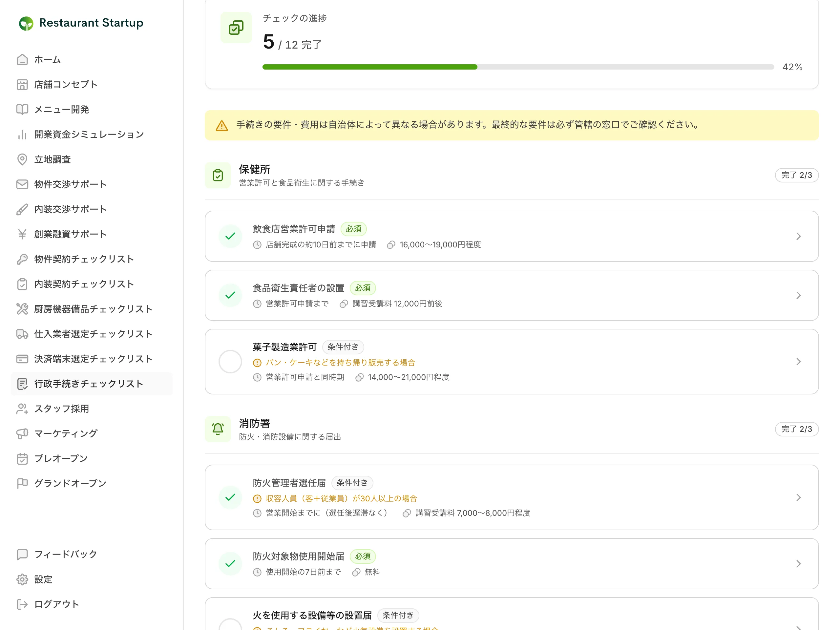The image size is (840, 630).
Task: Click the 保健所 完了 2/3 badge
Action: click(x=797, y=175)
